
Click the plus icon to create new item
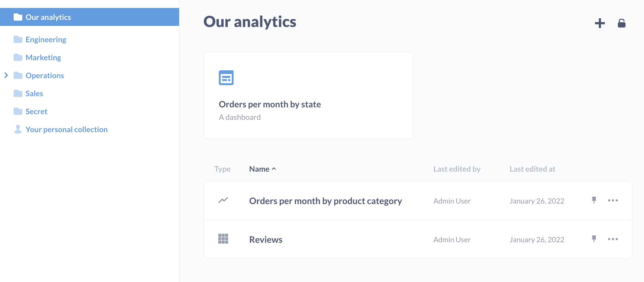[x=600, y=23]
